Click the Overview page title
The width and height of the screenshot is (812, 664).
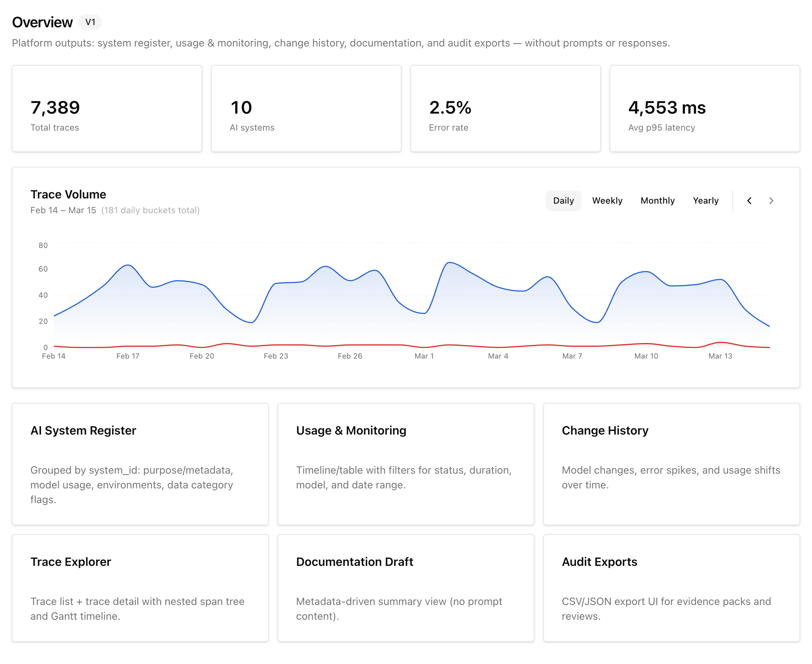(42, 22)
